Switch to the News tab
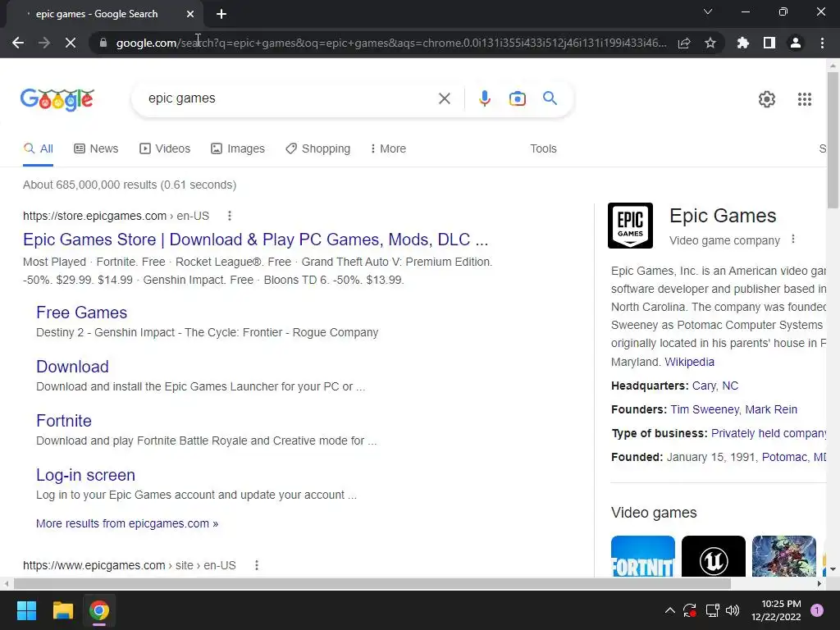Image resolution: width=840 pixels, height=630 pixels. point(96,148)
